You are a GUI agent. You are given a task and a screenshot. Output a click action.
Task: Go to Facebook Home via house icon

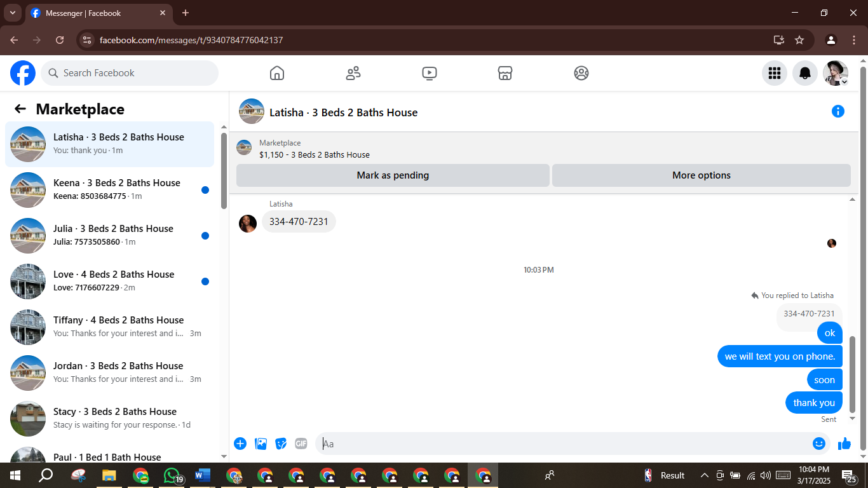point(277,73)
